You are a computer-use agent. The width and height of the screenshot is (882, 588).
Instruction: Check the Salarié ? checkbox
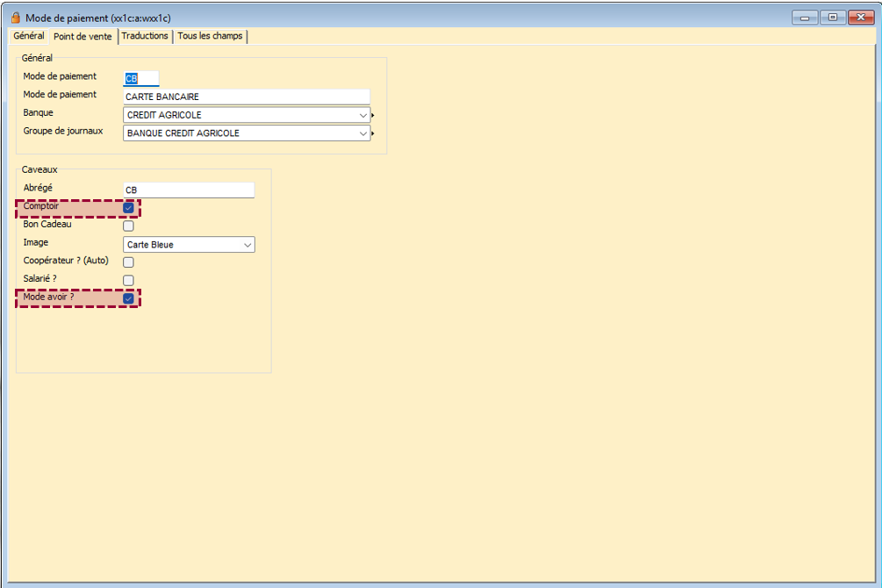(128, 280)
